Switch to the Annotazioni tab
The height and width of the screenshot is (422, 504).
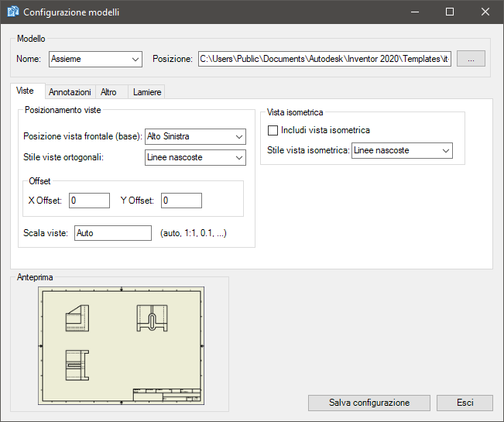[70, 92]
